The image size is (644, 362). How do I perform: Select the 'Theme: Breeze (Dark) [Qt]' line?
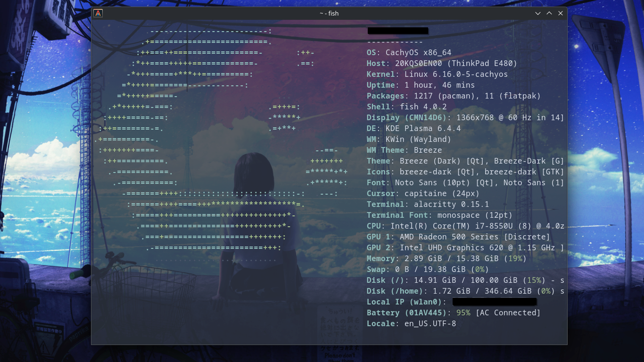coord(465,161)
